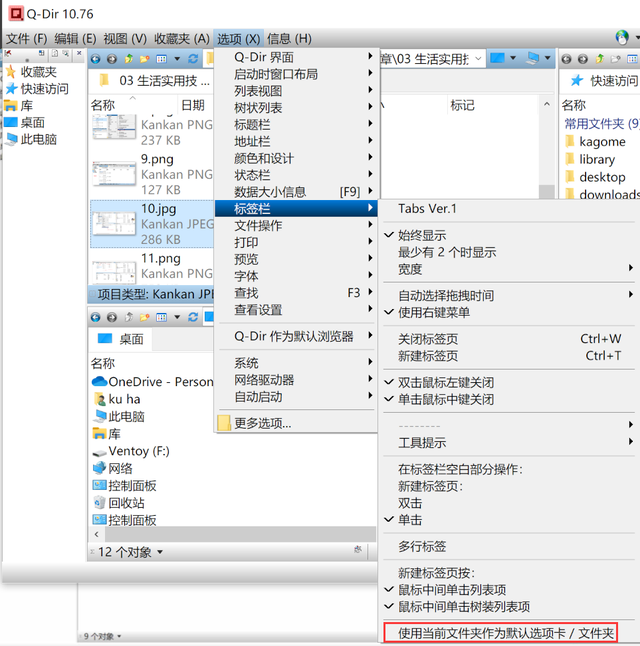
Task: Click 关闭标签页 menu entry
Action: pos(509,339)
